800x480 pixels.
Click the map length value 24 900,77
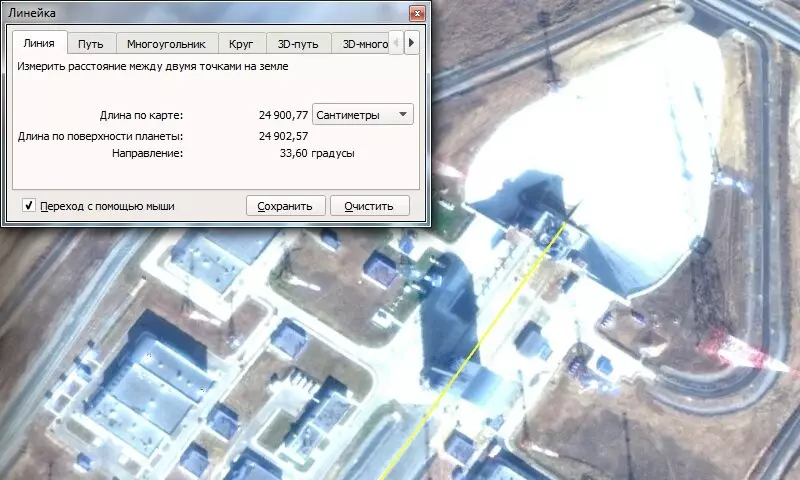pyautogui.click(x=283, y=115)
